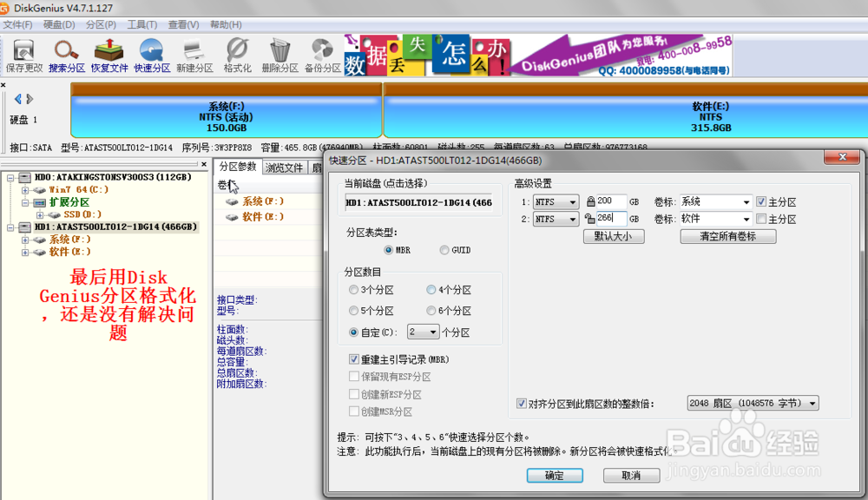The width and height of the screenshot is (868, 500).
Task: Click the HD1 disk icon in the tree
Action: (25, 227)
